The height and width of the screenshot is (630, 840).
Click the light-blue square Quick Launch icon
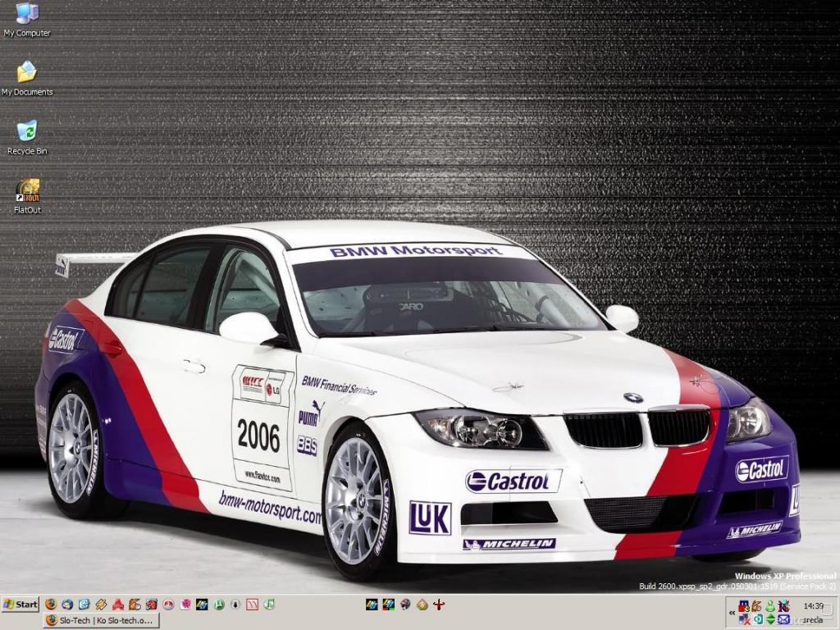tap(84, 605)
